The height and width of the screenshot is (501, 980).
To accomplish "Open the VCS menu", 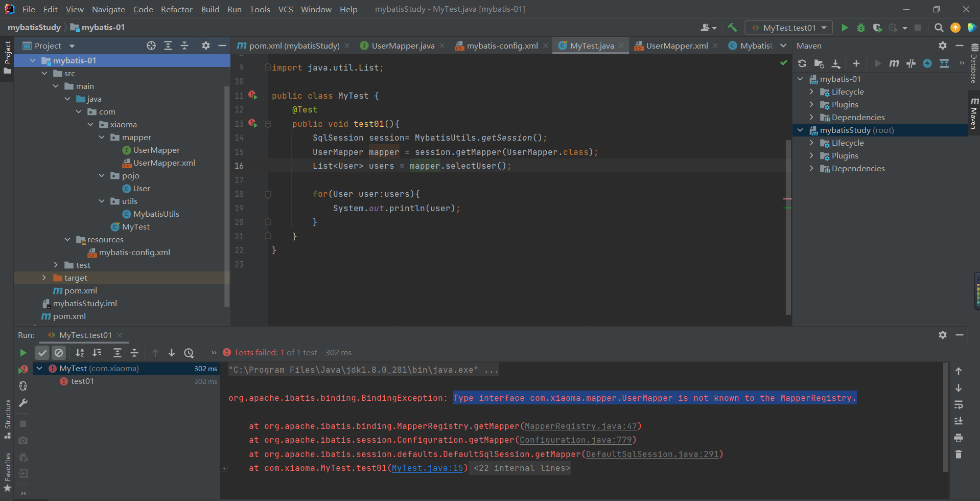I will coord(286,9).
